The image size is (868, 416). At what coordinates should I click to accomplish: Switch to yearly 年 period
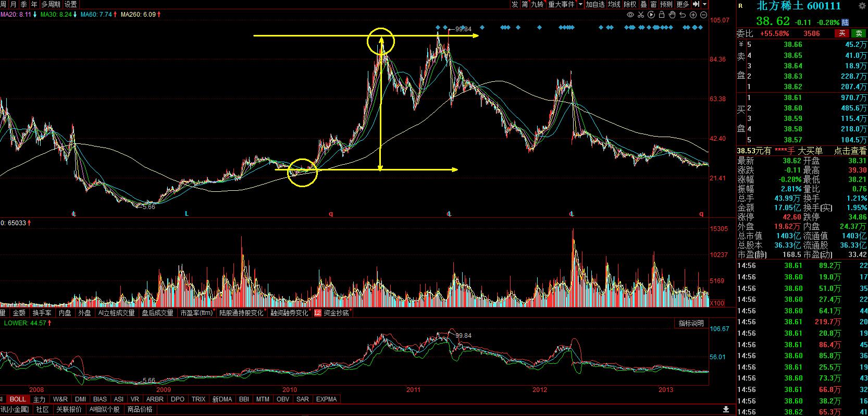(x=34, y=4)
